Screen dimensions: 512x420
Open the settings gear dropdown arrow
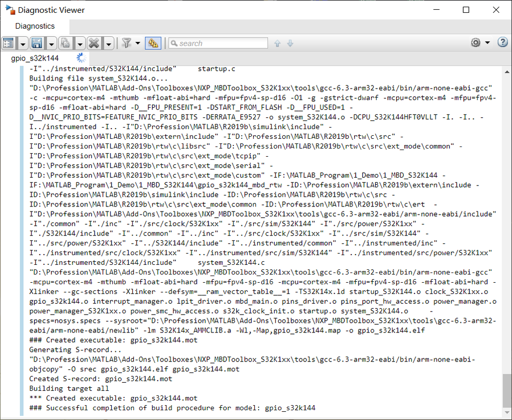487,43
